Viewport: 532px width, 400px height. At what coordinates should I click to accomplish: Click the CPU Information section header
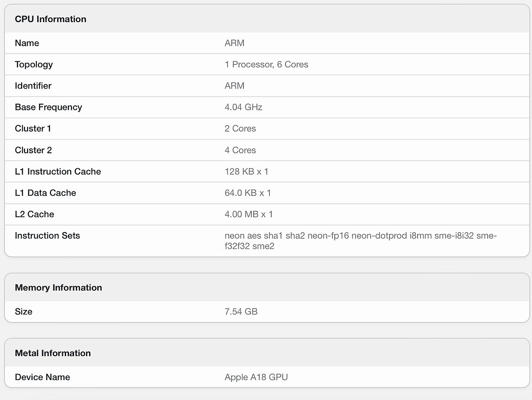point(50,19)
